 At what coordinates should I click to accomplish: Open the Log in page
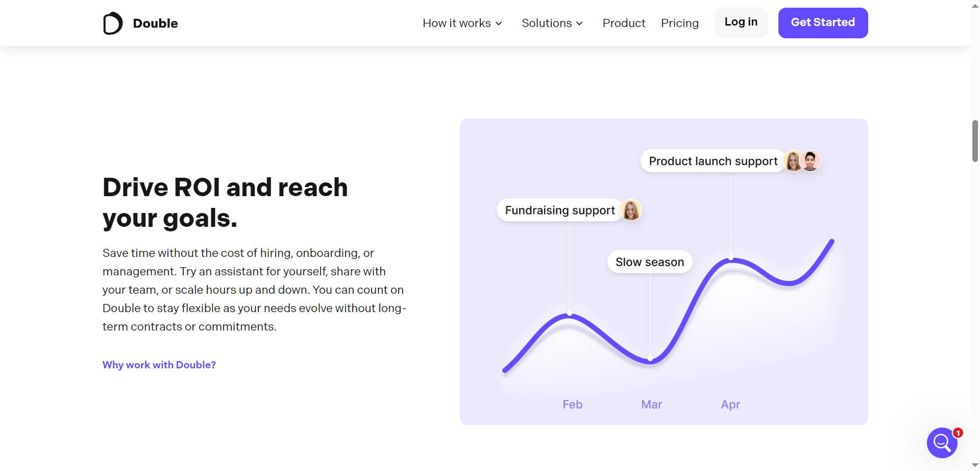(x=741, y=22)
